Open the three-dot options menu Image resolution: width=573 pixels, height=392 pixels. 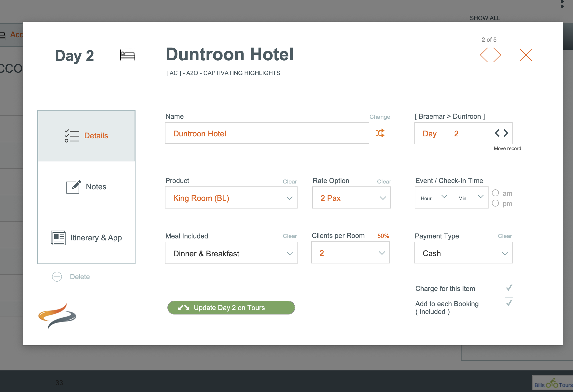pyautogui.click(x=562, y=4)
